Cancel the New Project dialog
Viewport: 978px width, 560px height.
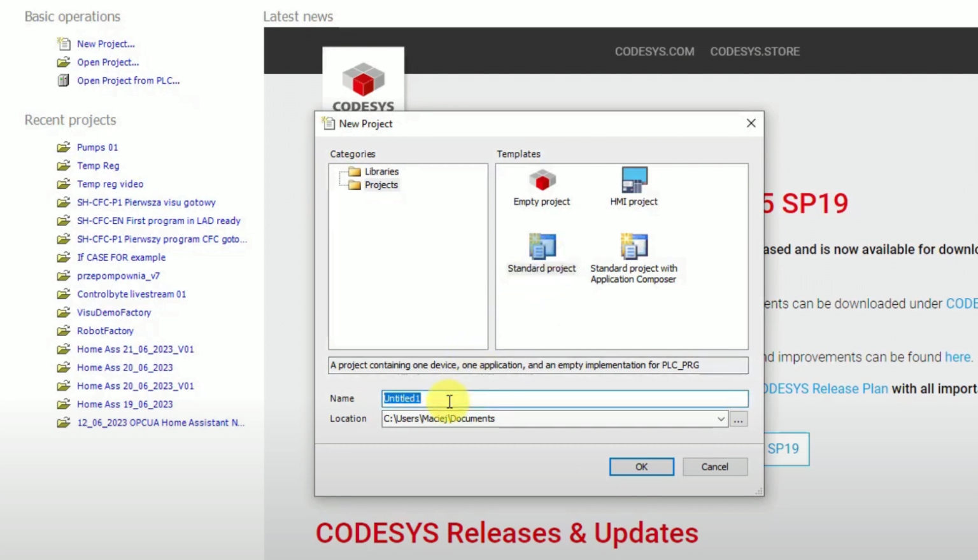tap(714, 467)
